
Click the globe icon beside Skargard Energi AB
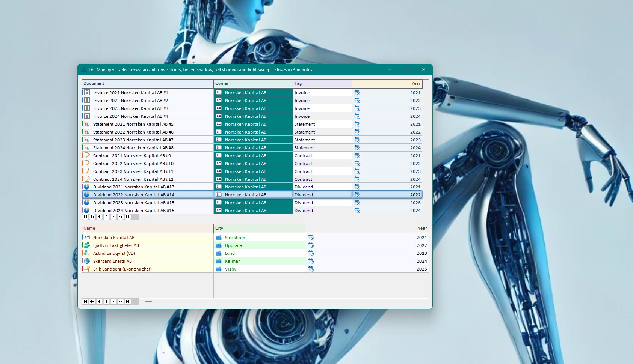point(87,261)
